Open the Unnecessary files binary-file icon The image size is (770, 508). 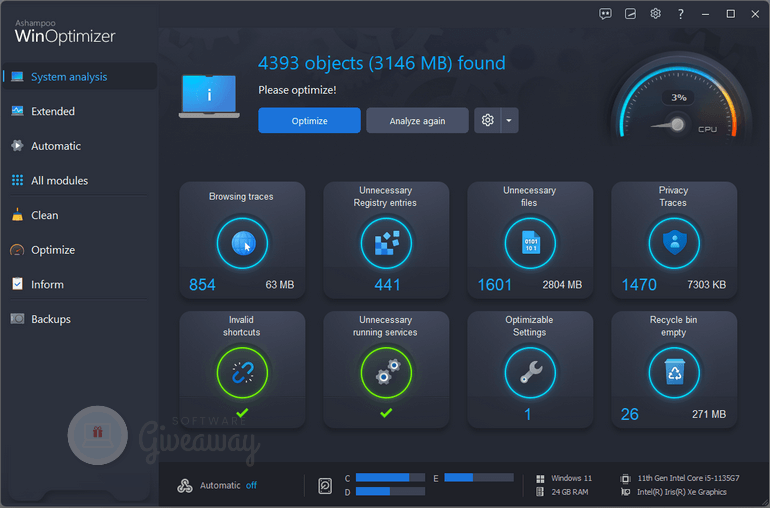[x=530, y=243]
